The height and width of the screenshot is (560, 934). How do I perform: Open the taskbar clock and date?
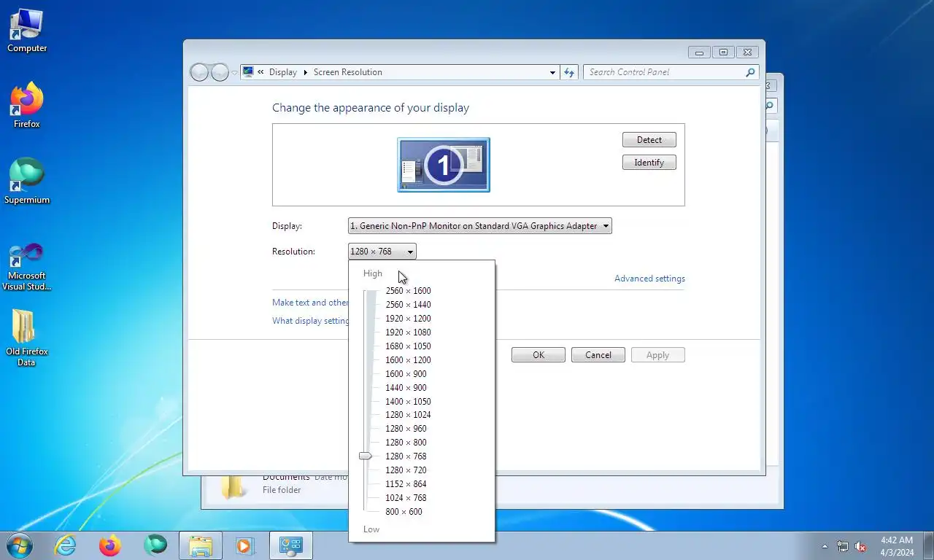point(897,546)
